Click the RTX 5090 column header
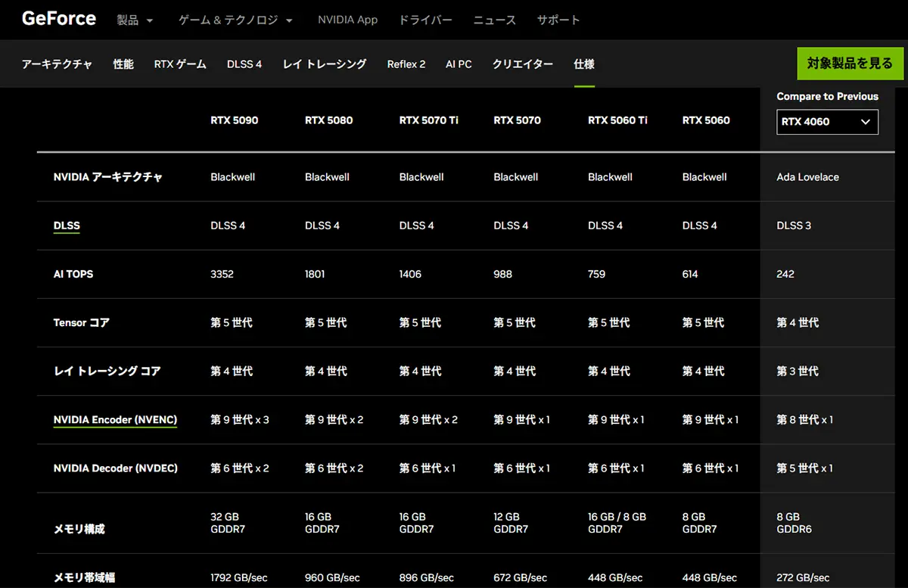The height and width of the screenshot is (588, 908). [x=235, y=120]
